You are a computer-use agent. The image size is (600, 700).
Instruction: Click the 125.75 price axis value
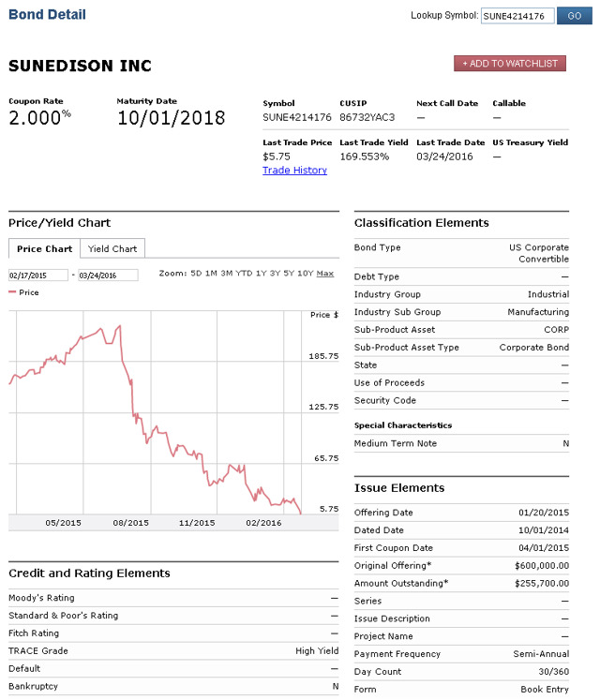coord(323,407)
